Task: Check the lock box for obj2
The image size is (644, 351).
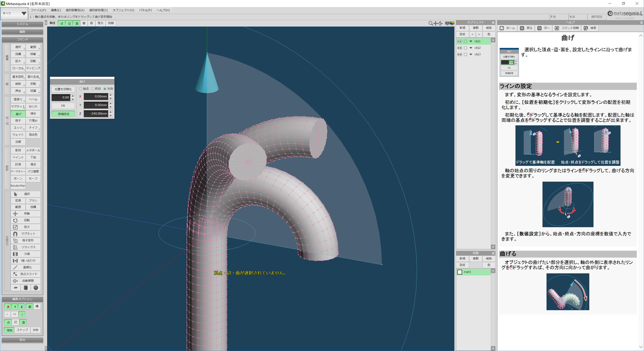Action: [x=466, y=48]
